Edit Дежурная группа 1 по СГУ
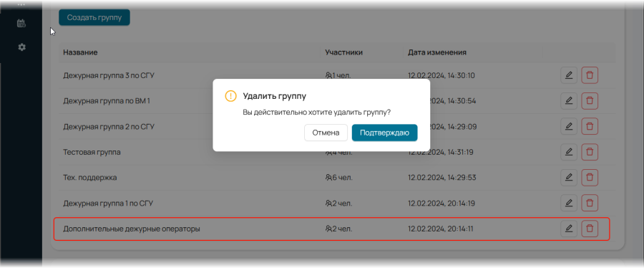 [x=569, y=203]
